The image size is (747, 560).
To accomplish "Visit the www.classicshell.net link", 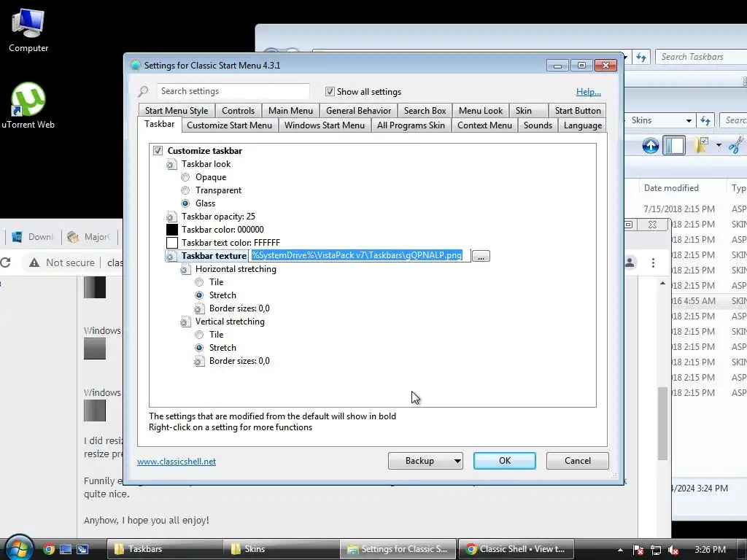I will coord(177,462).
